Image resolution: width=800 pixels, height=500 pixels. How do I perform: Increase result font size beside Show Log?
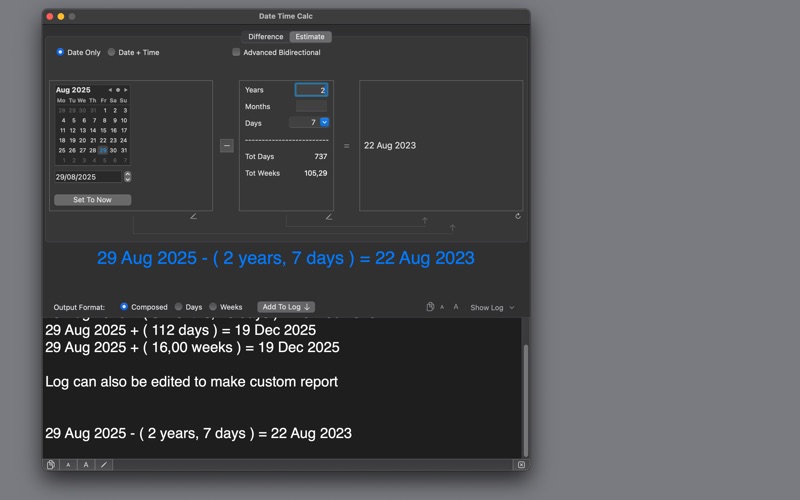click(456, 307)
